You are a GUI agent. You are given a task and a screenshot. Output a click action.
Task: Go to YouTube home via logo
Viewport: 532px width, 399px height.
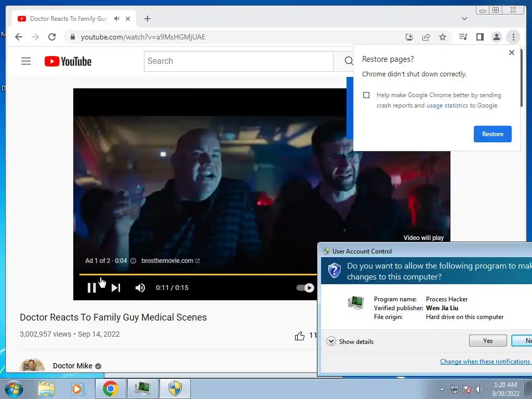[68, 61]
